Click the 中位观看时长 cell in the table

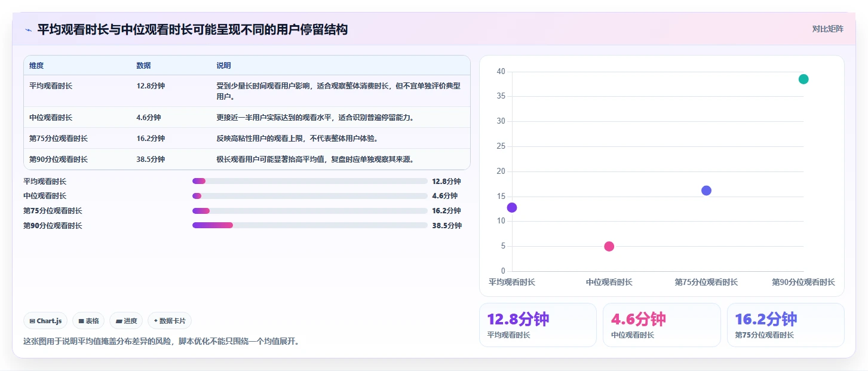tap(51, 118)
